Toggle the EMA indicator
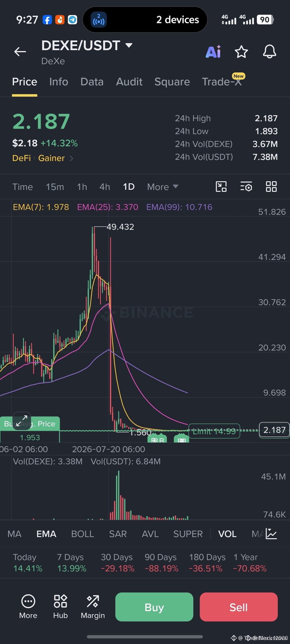Image resolution: width=290 pixels, height=644 pixels. point(46,534)
